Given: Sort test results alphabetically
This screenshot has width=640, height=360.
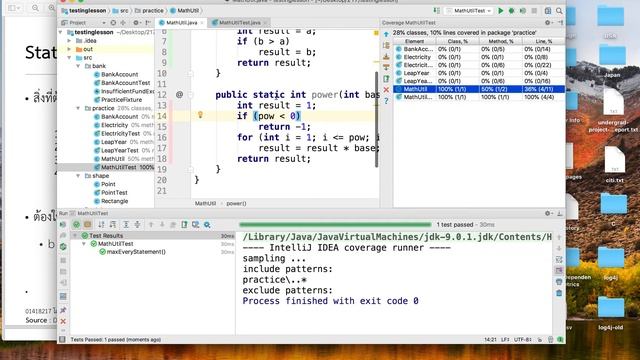Looking at the screenshot, I should click(x=101, y=224).
